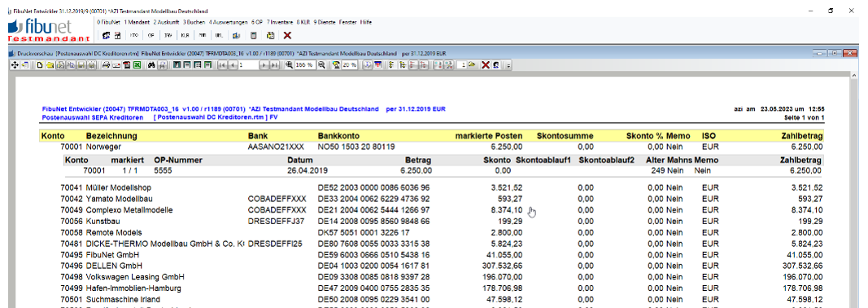Screen dimensions: 868x308
Task: Click the BIC AASANO21XXX
Action: (277, 147)
